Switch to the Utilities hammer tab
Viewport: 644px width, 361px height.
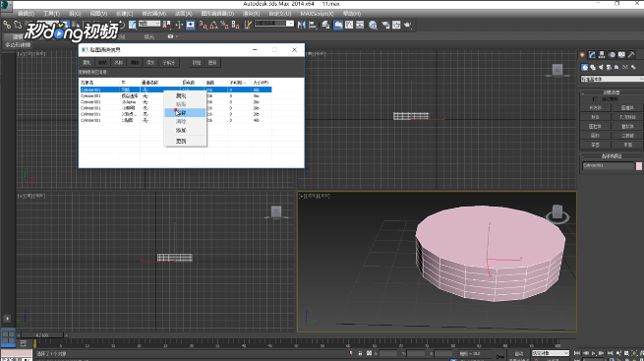[x=631, y=55]
